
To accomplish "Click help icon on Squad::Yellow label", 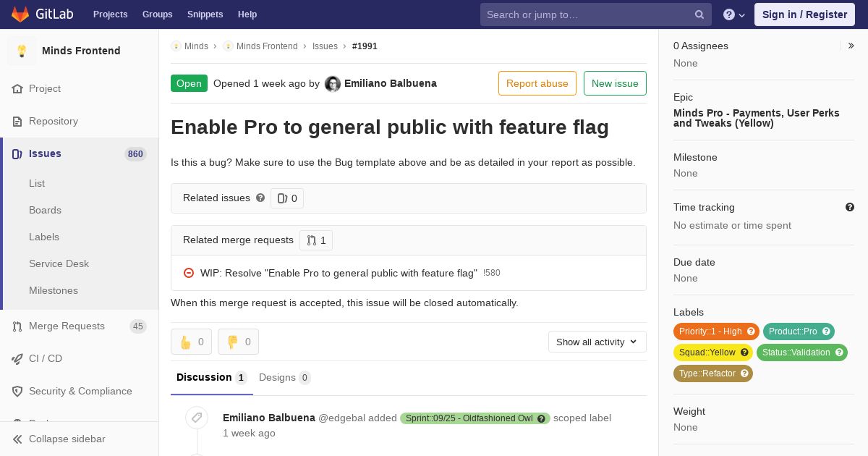I will point(744,352).
